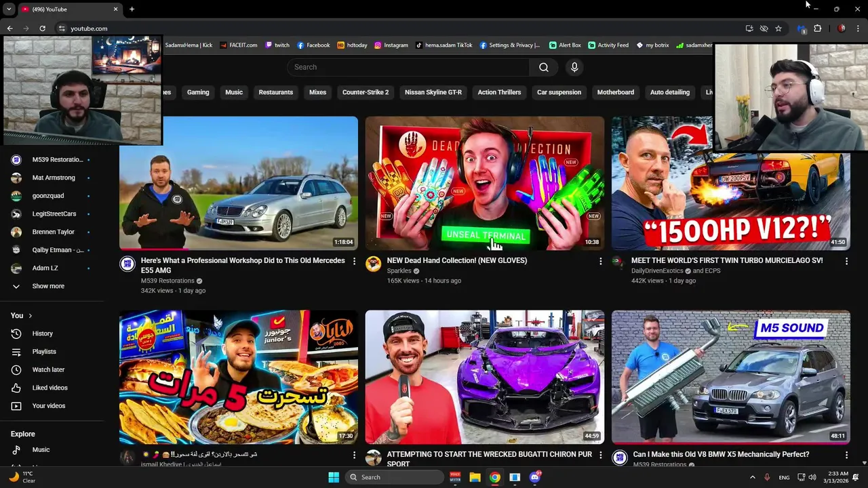Play the M5 SOUND BMW X5 thumbnail
868x488 pixels.
click(x=731, y=377)
